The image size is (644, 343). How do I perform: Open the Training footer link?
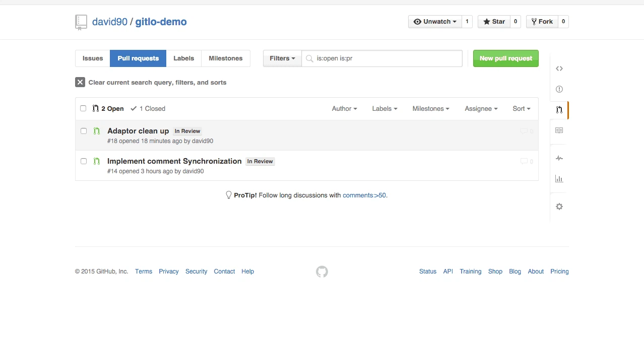click(471, 271)
